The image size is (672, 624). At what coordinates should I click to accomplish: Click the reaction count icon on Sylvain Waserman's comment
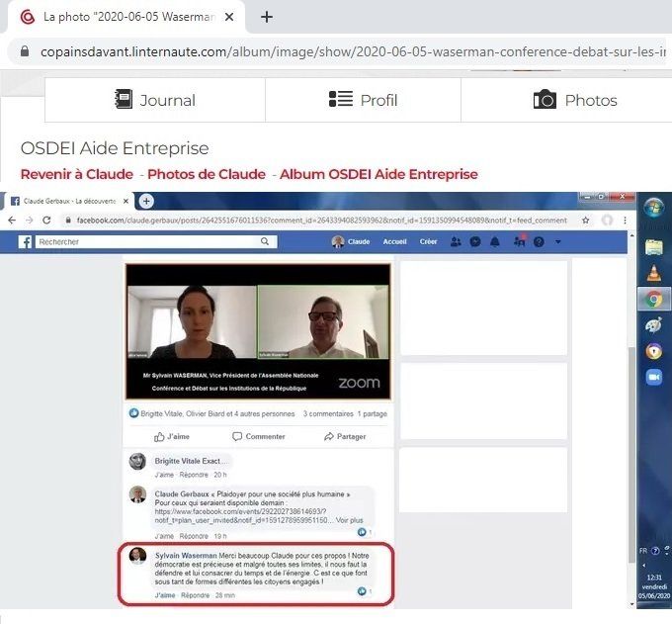click(x=364, y=591)
